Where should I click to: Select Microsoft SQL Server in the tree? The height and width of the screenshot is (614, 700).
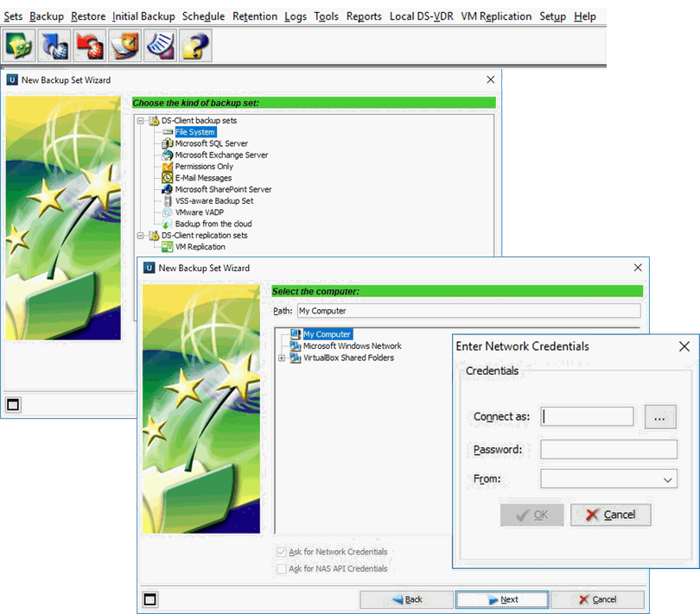[x=211, y=143]
